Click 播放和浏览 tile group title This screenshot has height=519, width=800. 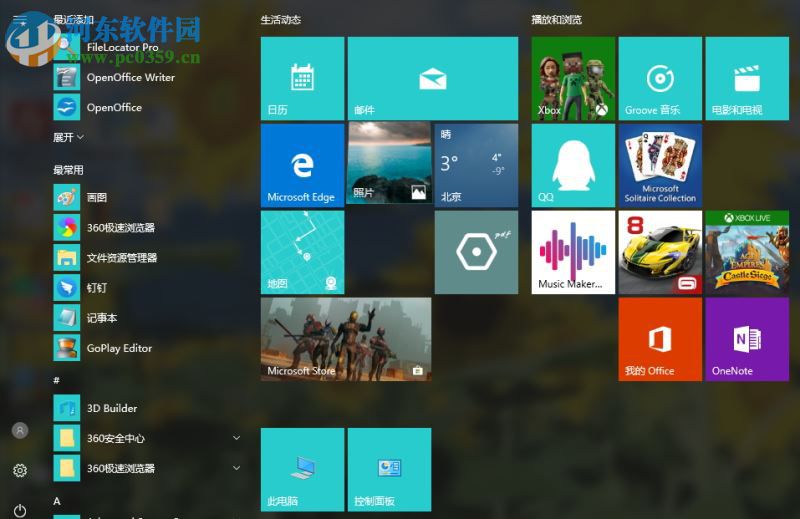coord(556,20)
